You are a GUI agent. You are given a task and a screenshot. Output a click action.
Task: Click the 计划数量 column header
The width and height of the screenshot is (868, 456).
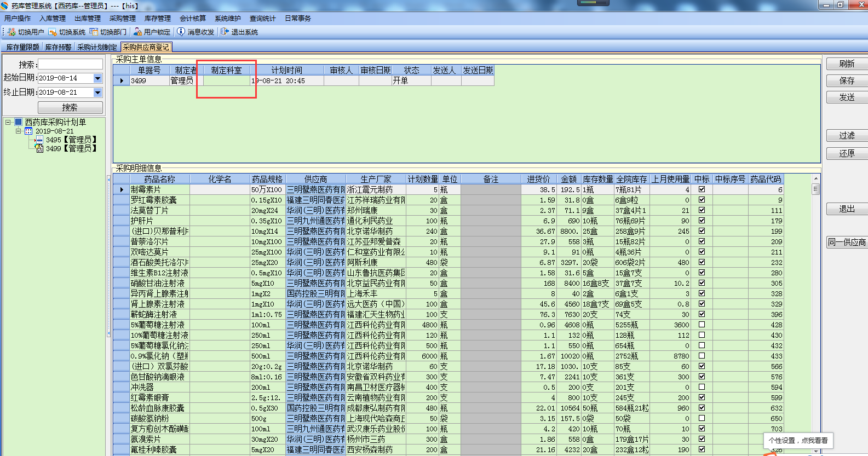pos(423,179)
